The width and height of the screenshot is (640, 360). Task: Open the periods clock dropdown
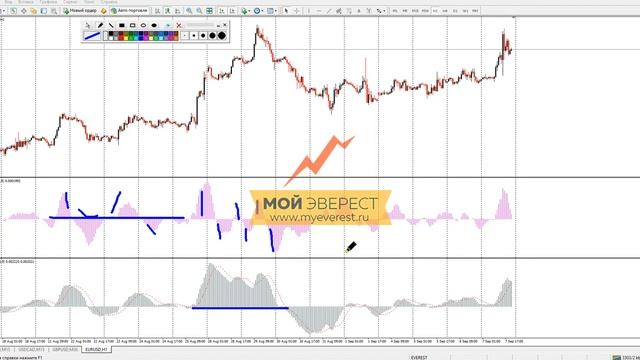[258, 11]
